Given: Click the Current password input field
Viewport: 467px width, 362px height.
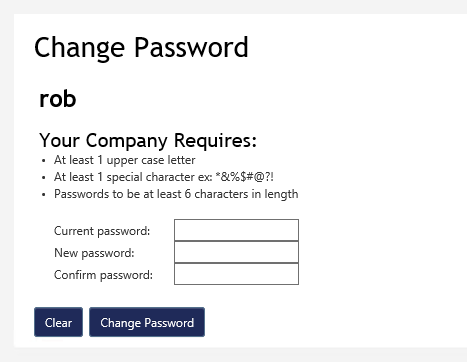Looking at the screenshot, I should pos(236,230).
